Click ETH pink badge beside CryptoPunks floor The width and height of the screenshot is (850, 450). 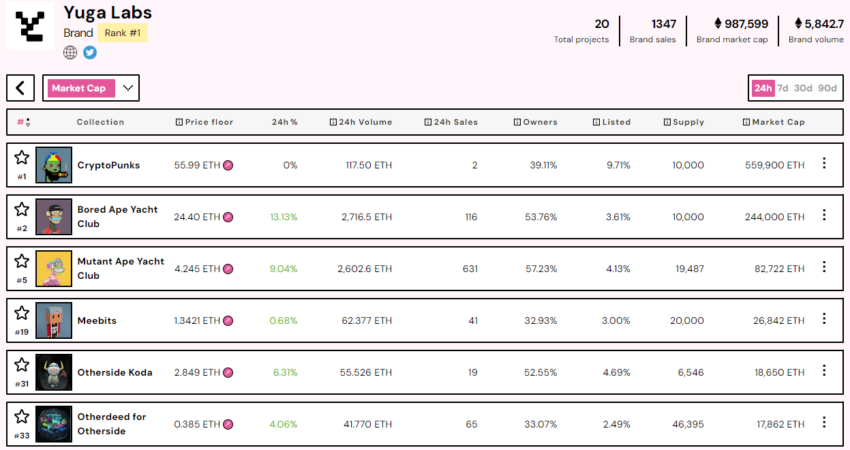pyautogui.click(x=228, y=164)
